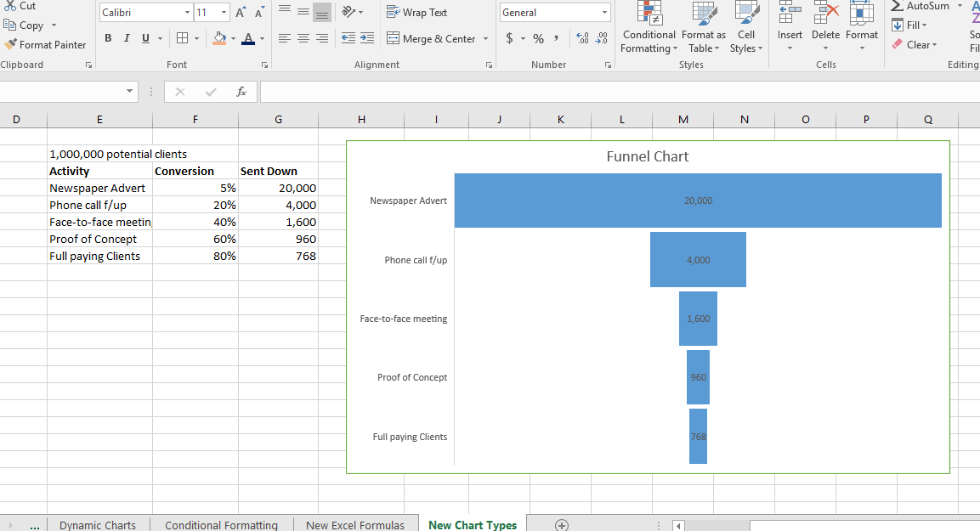Apply Percent Style from the Number group
The width and height of the screenshot is (980, 531).
(x=539, y=38)
